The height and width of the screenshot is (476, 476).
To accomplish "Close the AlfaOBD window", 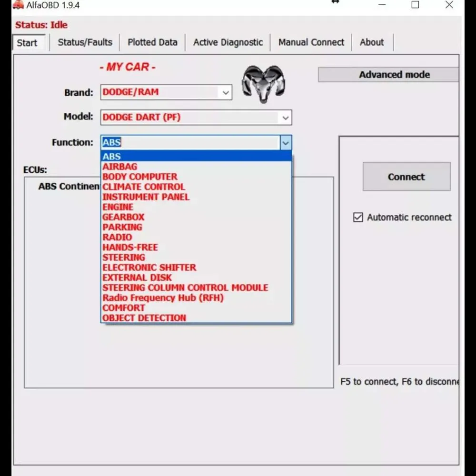I will (449, 5).
